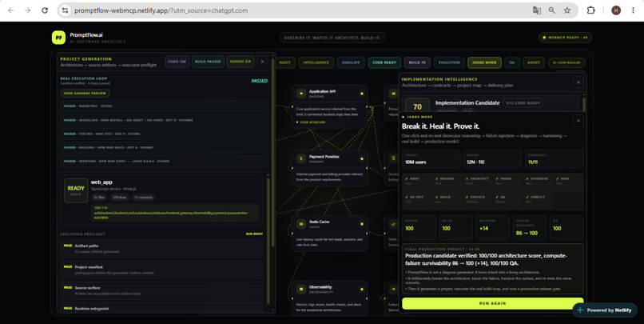This screenshot has width=644, height=324.
Task: Bookmark this page with the star icon
Action: tap(567, 10)
